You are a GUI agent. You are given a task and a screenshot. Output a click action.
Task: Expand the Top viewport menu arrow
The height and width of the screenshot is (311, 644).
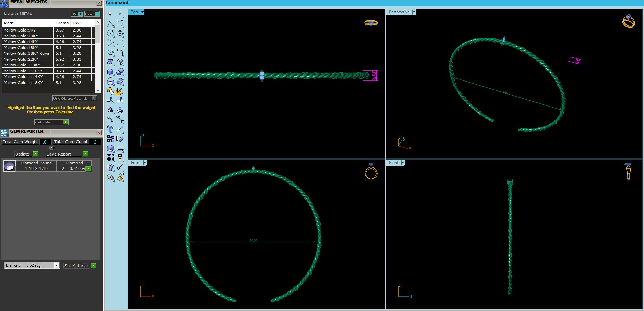(x=143, y=12)
